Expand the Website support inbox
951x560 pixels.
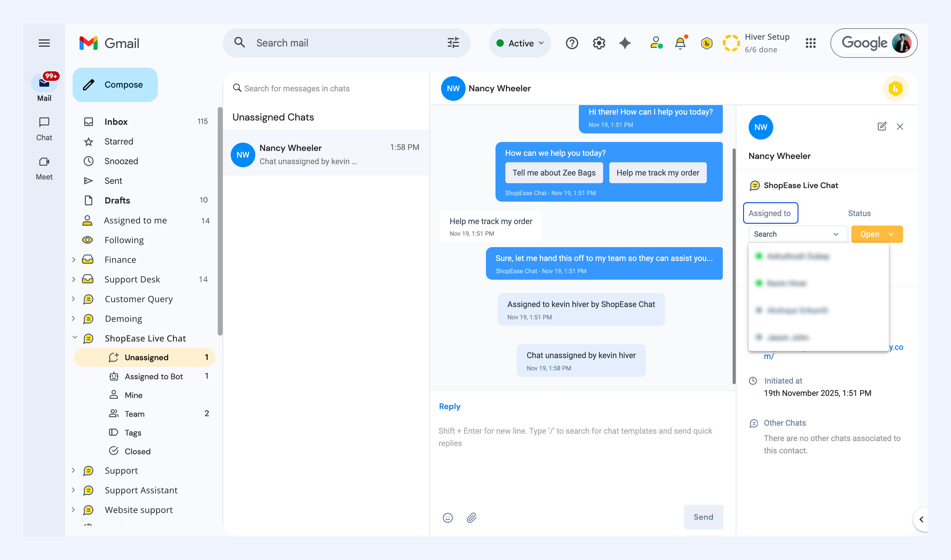pyautogui.click(x=74, y=509)
